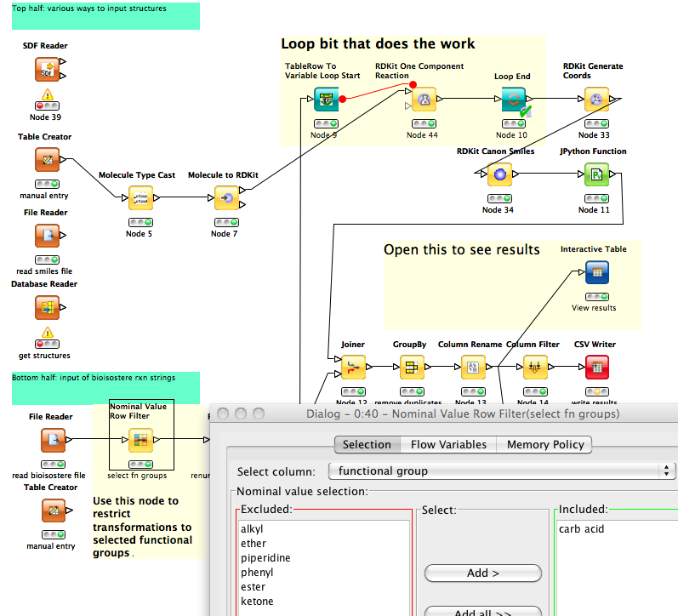Choose ketone from the Excluded list
Viewport: 678px width, 616px height.
tap(257, 602)
